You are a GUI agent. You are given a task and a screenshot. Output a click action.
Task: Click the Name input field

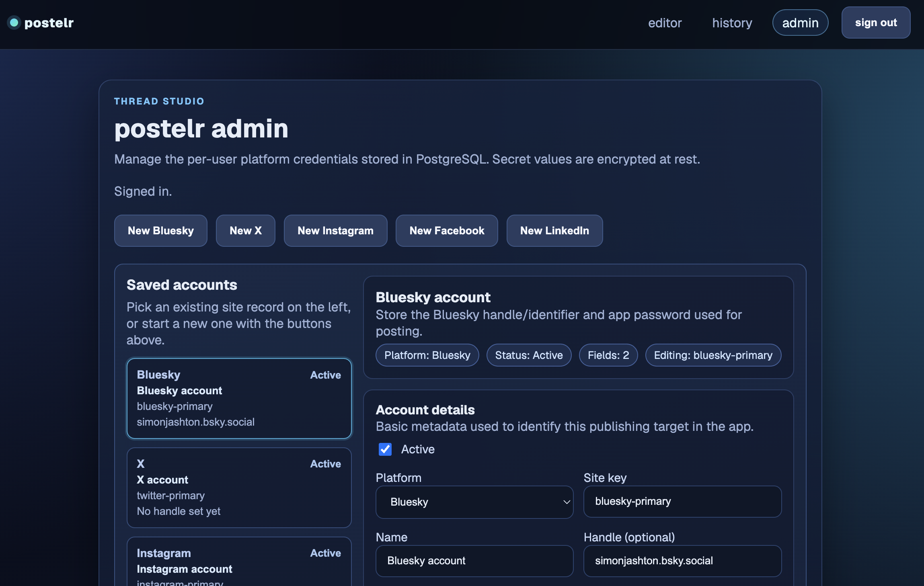pyautogui.click(x=474, y=561)
